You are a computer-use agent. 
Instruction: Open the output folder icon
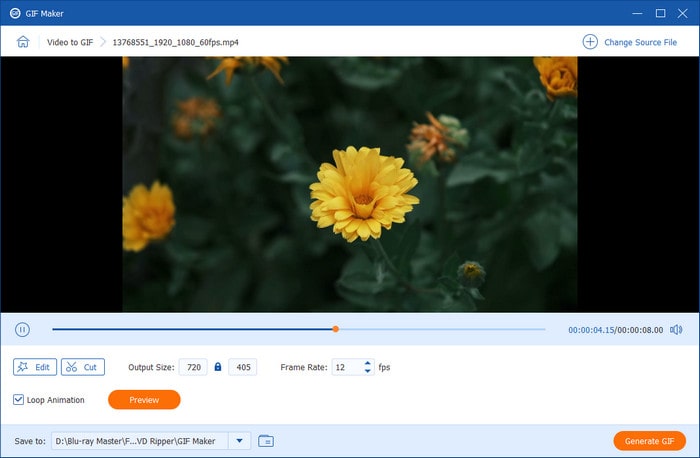[265, 440]
